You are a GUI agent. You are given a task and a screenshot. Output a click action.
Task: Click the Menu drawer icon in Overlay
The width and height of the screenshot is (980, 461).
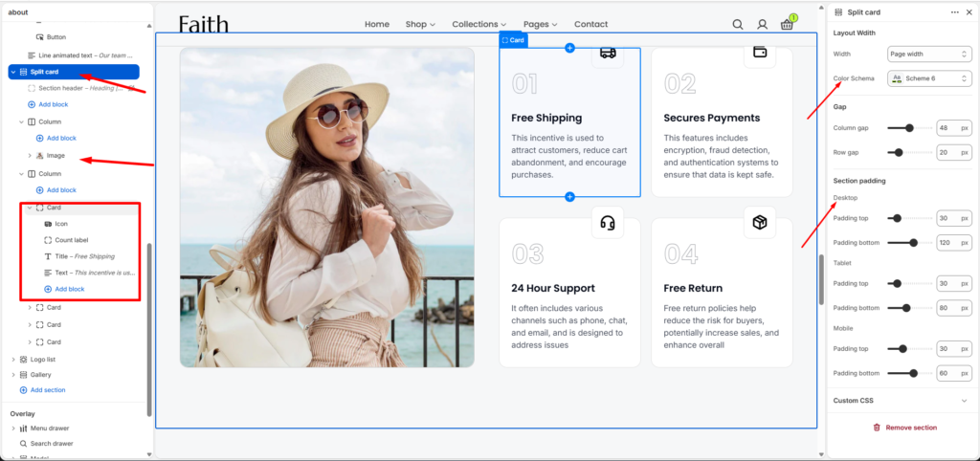point(23,428)
